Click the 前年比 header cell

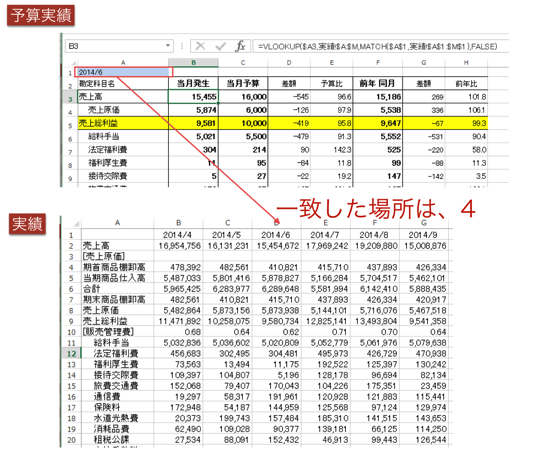point(466,84)
